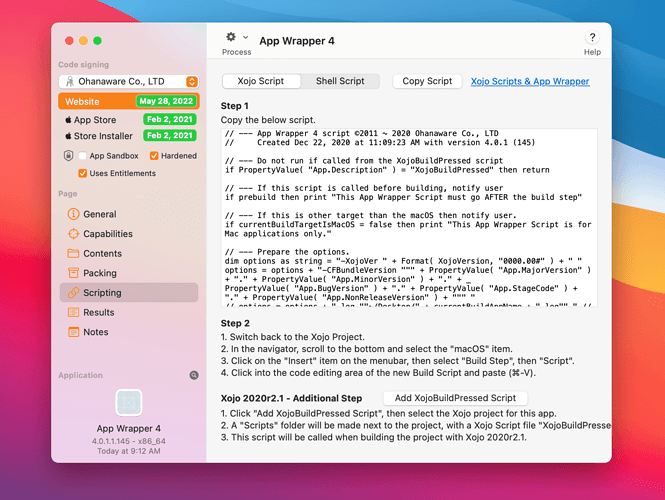Viewport: 665px width, 500px height.
Task: Click the Code signing section label
Action: [84, 64]
